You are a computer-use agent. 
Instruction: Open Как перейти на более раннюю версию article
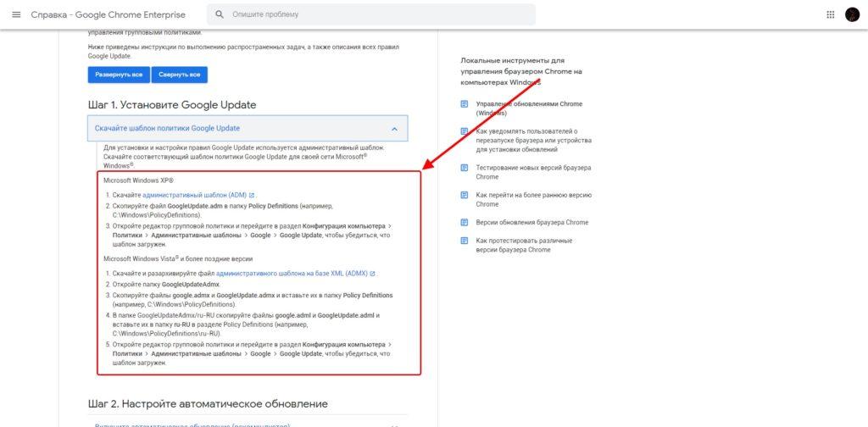pos(534,200)
